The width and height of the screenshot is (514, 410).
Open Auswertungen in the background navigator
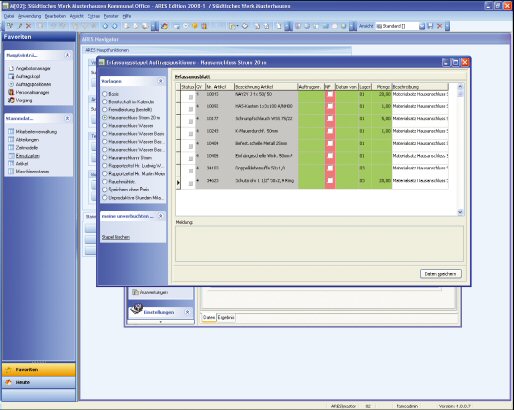[x=150, y=292]
